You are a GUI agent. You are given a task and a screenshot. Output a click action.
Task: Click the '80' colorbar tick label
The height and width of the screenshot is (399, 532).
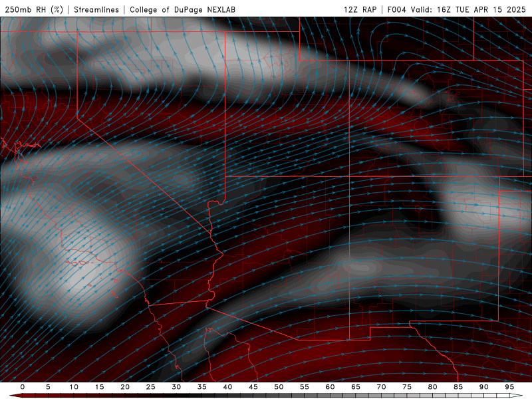433,387
